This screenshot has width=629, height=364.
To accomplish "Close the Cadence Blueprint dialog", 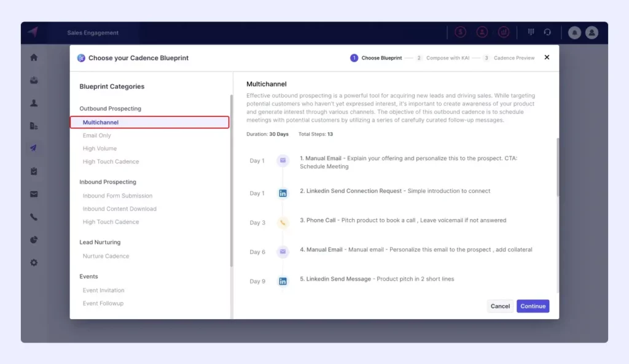I will point(547,57).
